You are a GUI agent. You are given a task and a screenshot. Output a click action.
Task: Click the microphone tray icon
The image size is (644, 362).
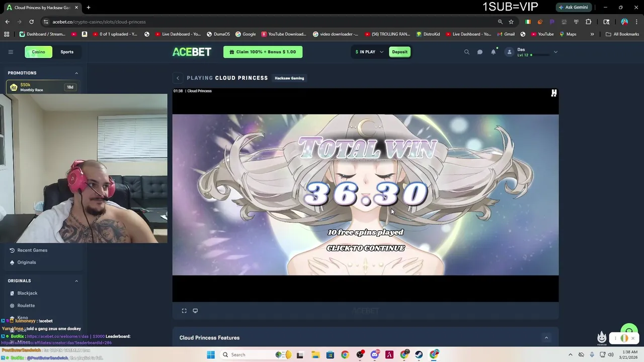click(592, 354)
